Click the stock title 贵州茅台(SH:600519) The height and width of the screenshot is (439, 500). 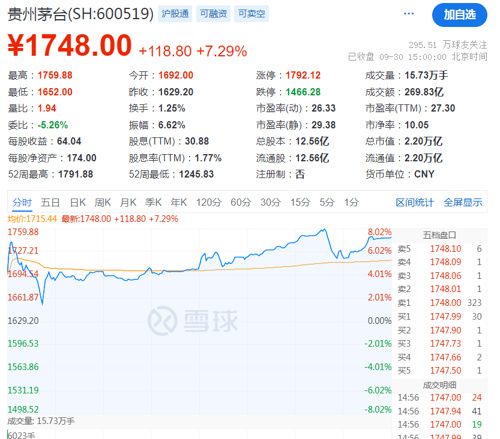[x=80, y=14]
